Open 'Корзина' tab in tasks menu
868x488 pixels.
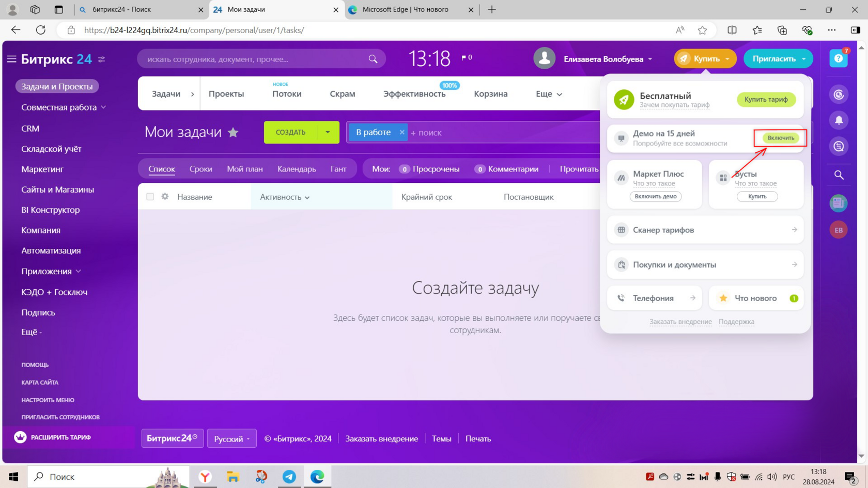tap(491, 94)
